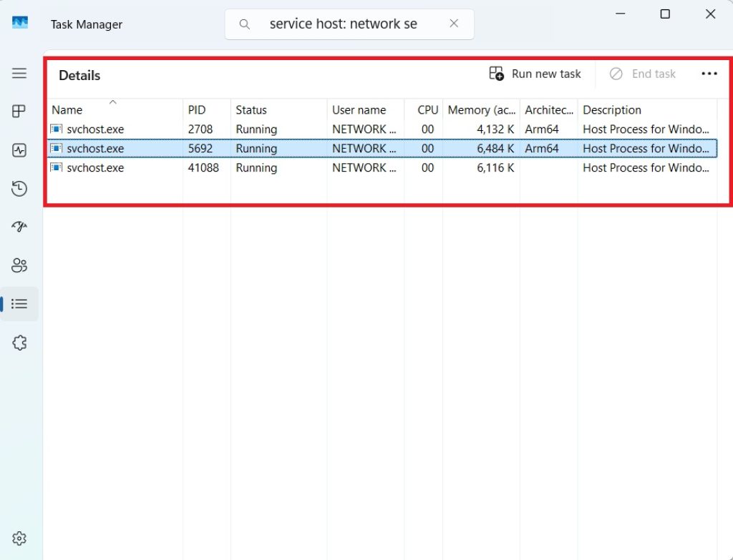Open the more options ellipsis menu
This screenshot has width=733, height=560.
709,74
